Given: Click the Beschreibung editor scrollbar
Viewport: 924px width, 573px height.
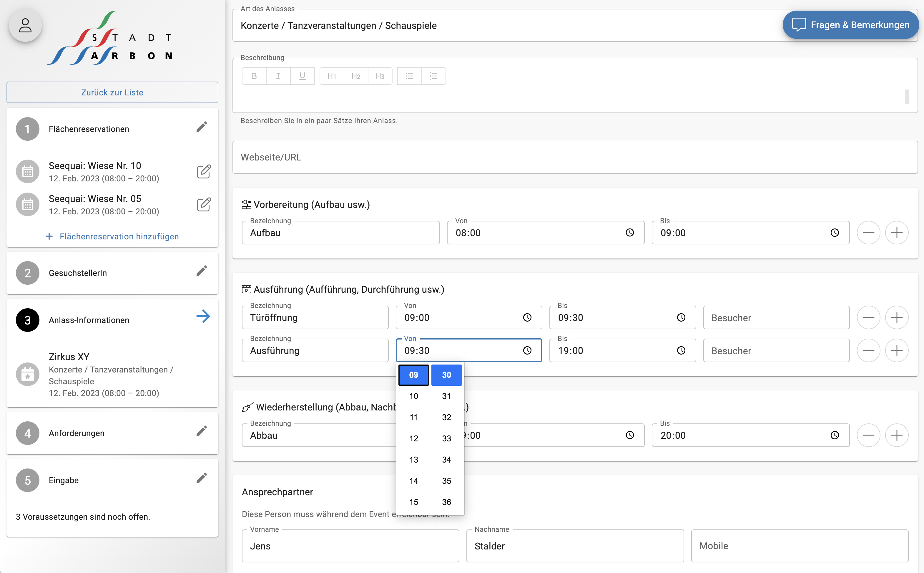Looking at the screenshot, I should pyautogui.click(x=907, y=96).
